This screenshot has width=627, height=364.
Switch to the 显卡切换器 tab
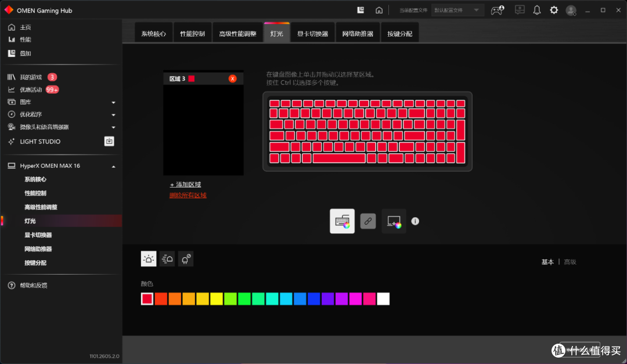(x=313, y=34)
